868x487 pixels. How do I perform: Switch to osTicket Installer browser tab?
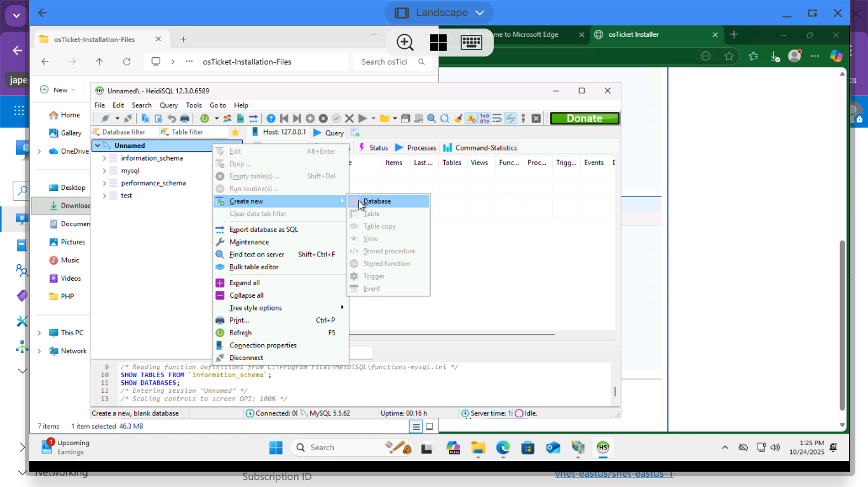656,35
